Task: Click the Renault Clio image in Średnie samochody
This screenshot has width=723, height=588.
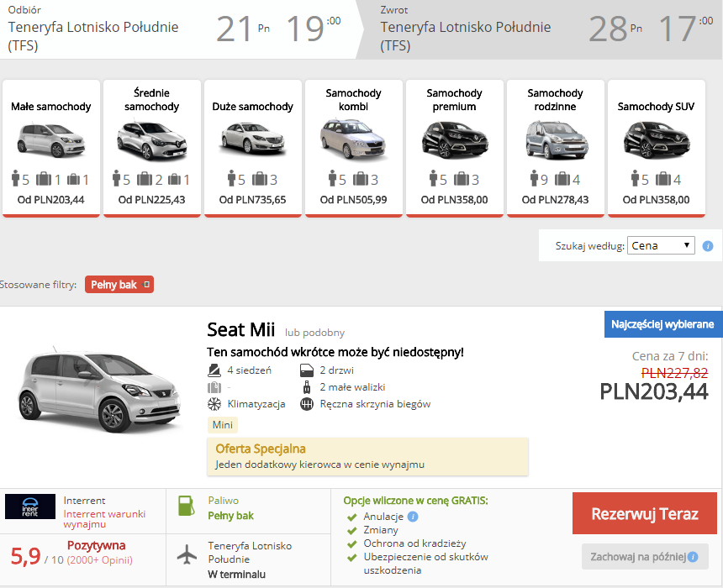Action: (151, 140)
